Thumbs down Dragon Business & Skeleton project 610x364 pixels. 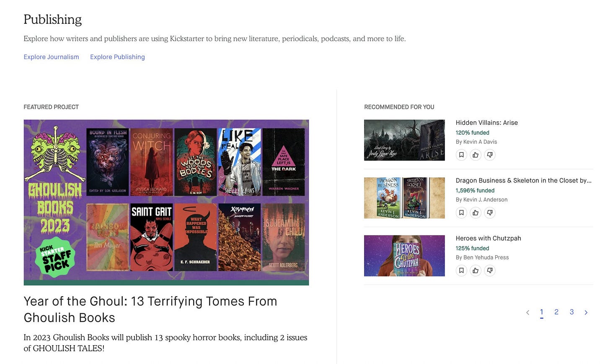[x=490, y=213]
